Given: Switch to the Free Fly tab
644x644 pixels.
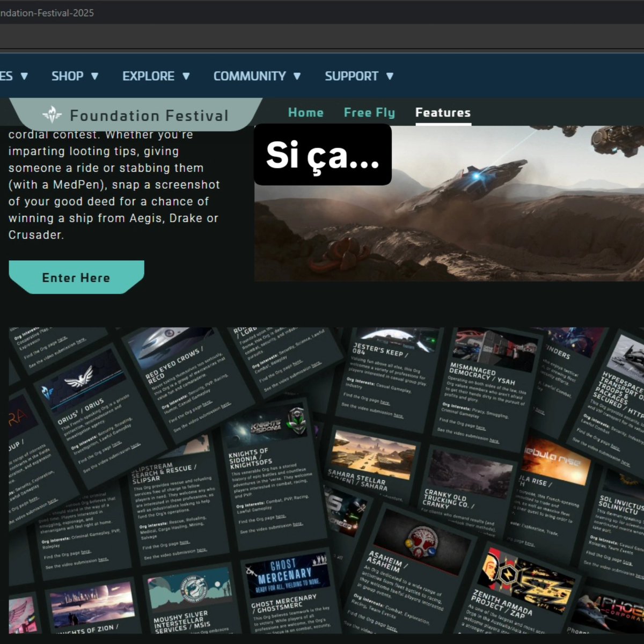Looking at the screenshot, I should [x=369, y=113].
